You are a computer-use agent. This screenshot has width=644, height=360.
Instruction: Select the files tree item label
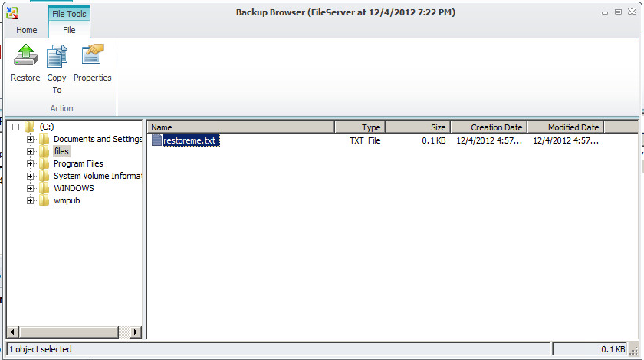[61, 151]
